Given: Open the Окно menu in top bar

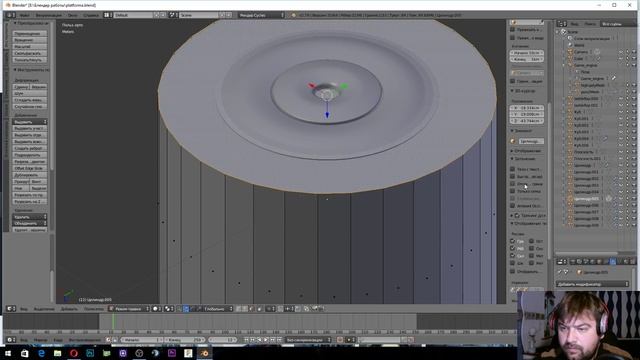Looking at the screenshot, I should click(73, 15).
